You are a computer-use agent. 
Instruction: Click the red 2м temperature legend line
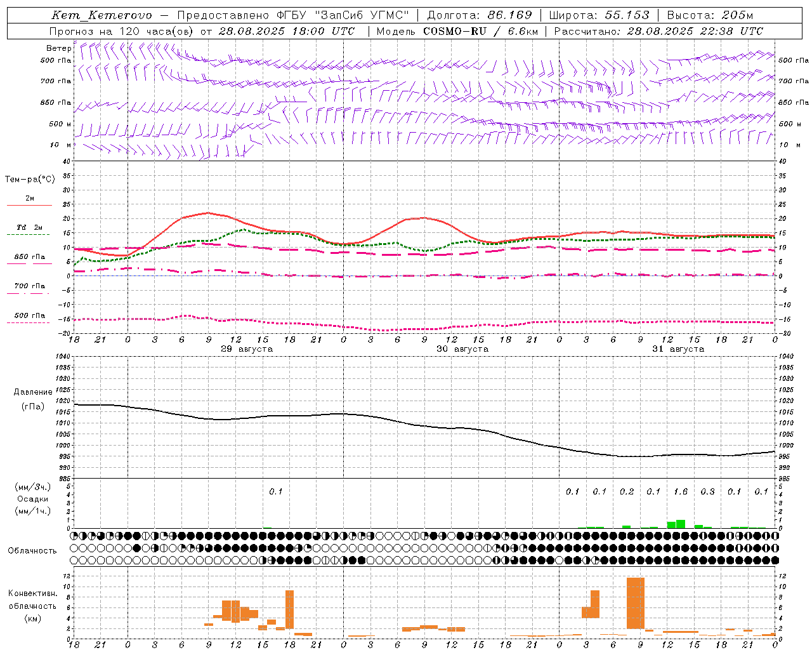click(29, 206)
